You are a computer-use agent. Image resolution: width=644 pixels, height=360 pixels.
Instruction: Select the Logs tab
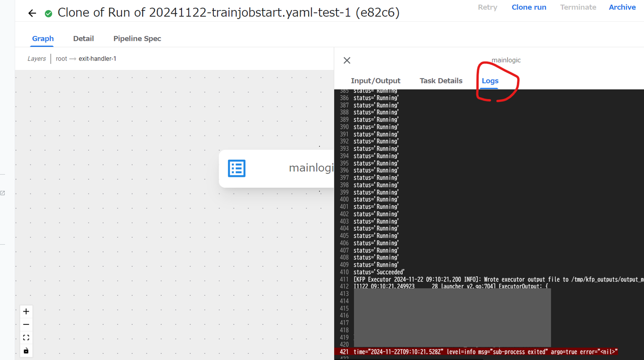point(490,81)
